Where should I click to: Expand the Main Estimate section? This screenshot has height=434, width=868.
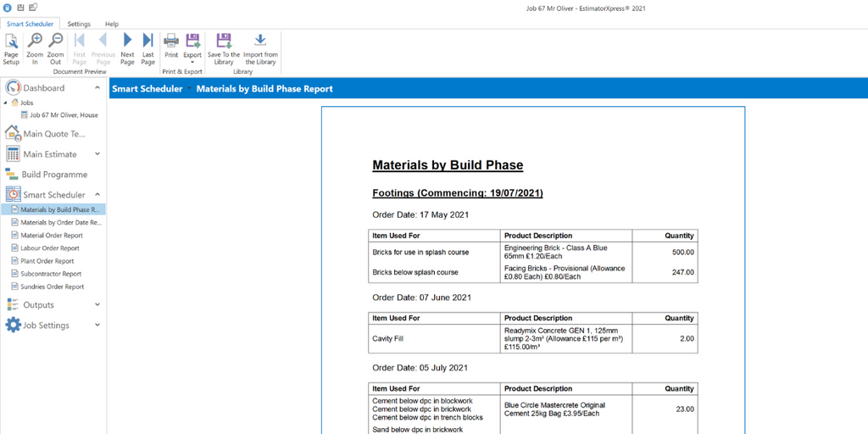[x=97, y=154]
